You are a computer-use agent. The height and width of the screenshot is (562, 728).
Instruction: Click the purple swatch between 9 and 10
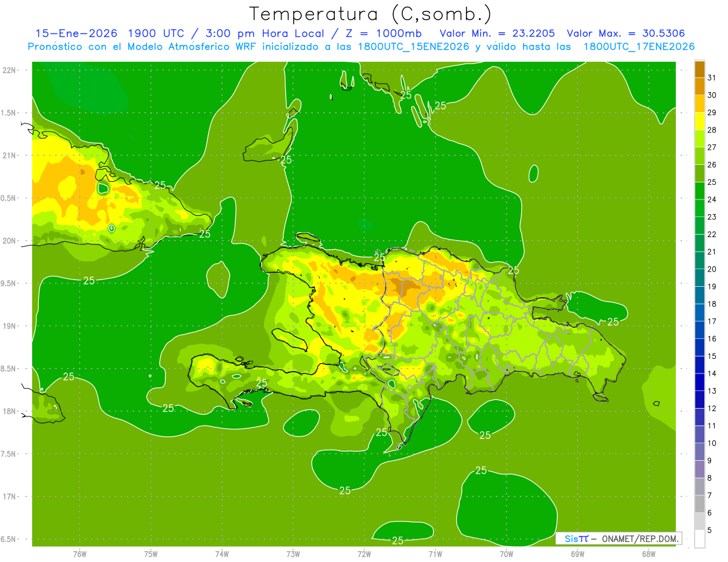coord(699,452)
